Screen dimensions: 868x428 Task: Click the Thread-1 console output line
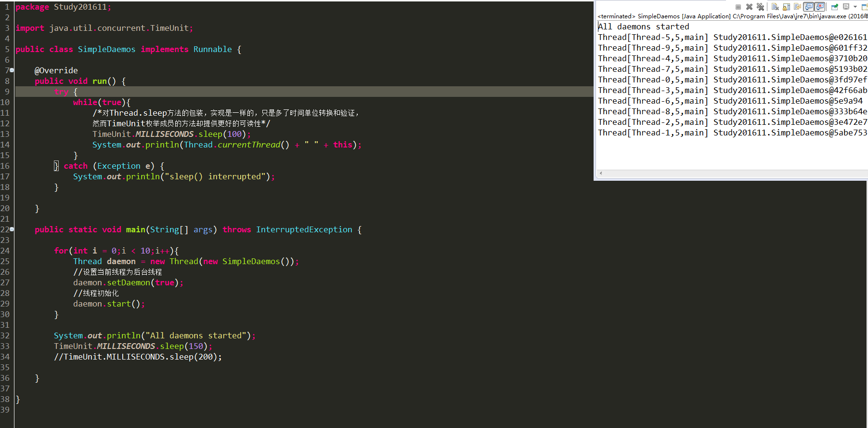click(732, 133)
